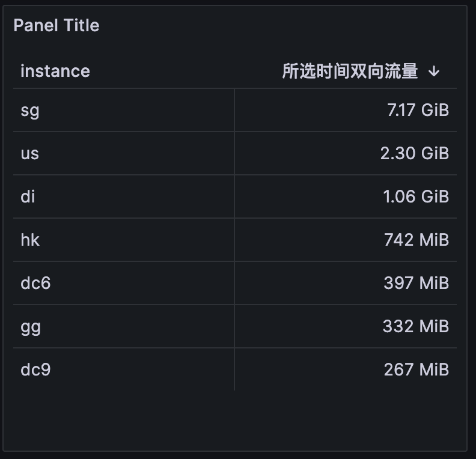Click the 1.06 GiB traffic value

pos(416,197)
